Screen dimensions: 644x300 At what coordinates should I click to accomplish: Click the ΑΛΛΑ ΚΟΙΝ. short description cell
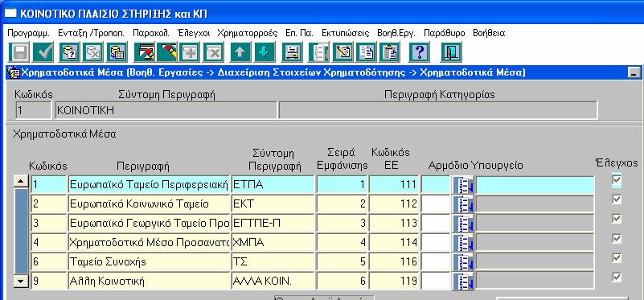click(273, 282)
